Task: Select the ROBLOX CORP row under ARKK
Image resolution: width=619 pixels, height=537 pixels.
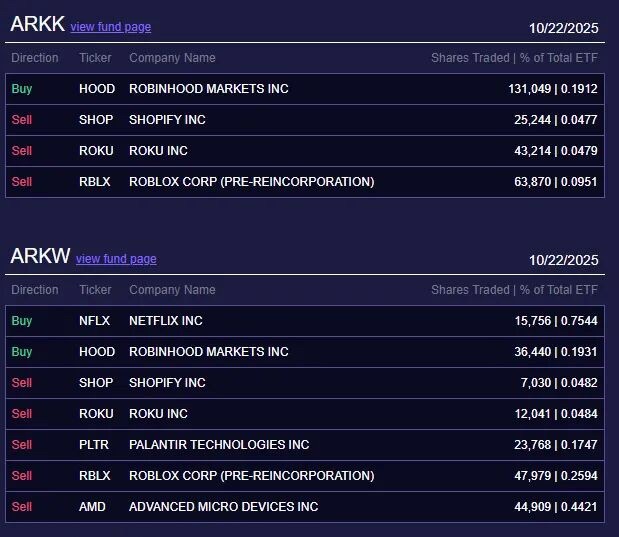Action: [251, 182]
